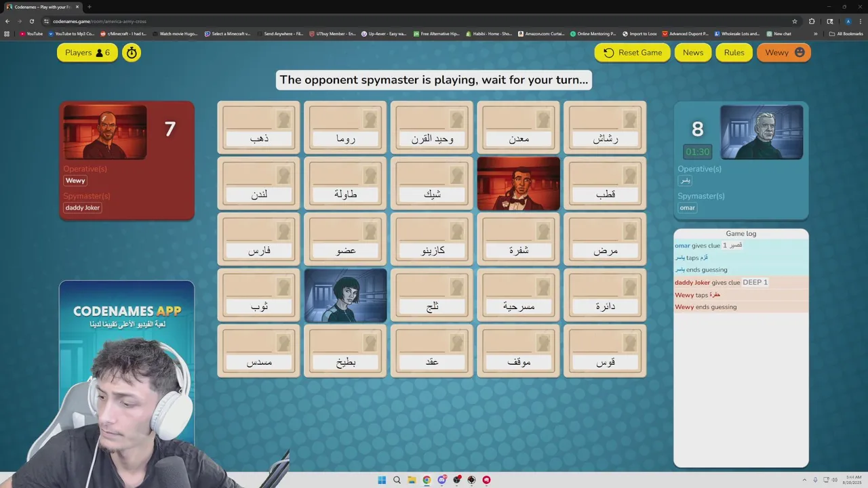Select the وحيد القرن word card
The image size is (868, 488).
[x=432, y=127]
